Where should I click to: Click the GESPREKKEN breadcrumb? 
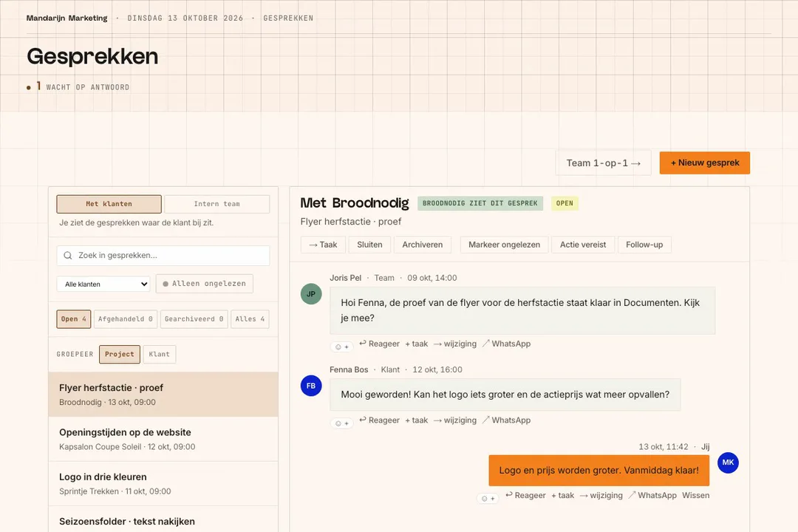[288, 18]
